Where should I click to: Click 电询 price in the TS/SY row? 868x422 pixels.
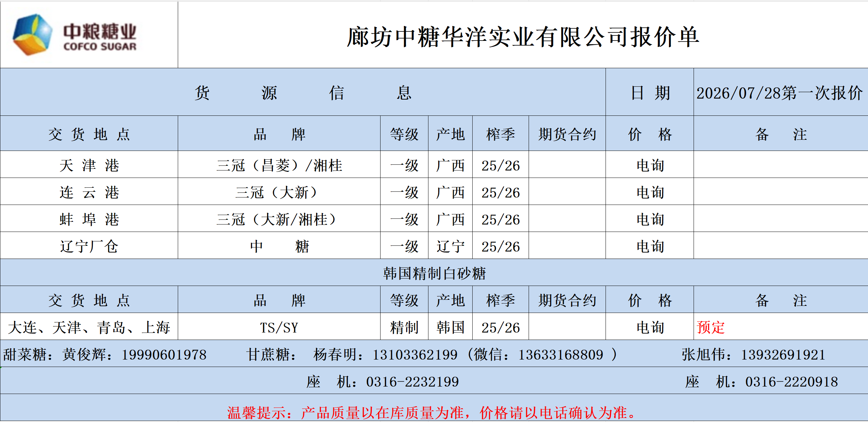pos(650,327)
